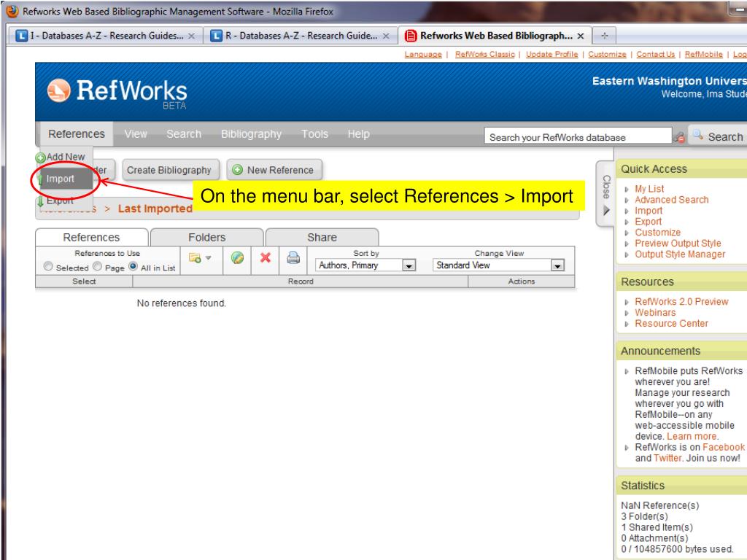This screenshot has width=747, height=560.
Task: Click the green plus on New Reference
Action: 237,170
